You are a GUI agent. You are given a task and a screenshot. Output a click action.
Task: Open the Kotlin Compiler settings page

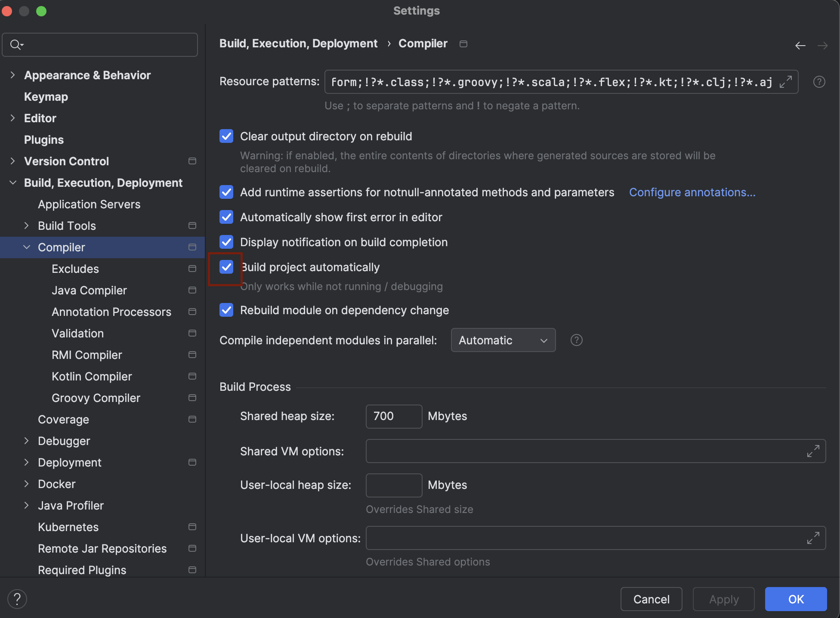point(92,377)
